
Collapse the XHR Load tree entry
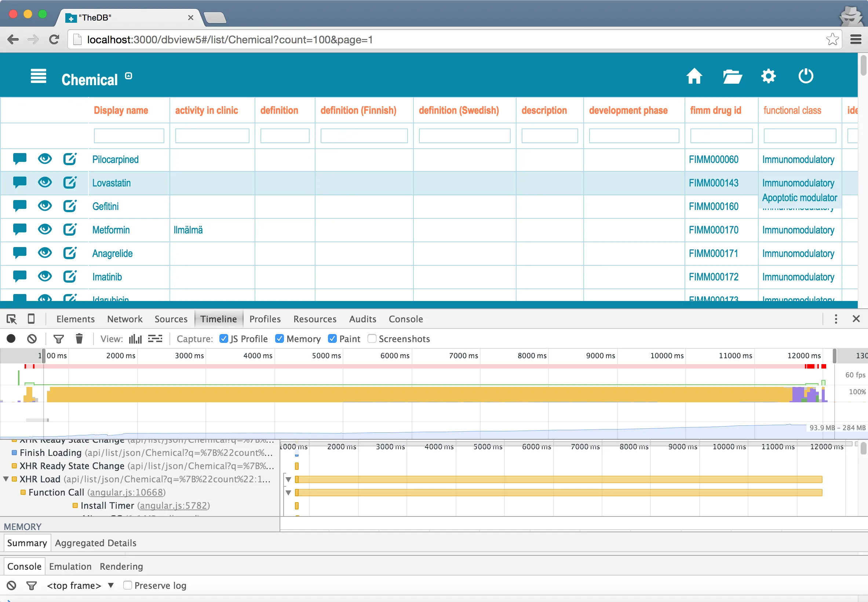tap(6, 479)
